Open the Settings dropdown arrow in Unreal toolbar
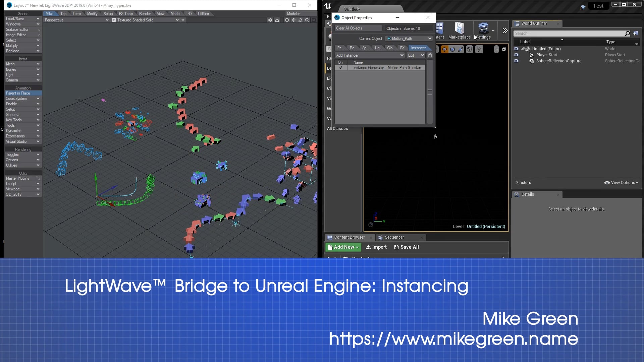The width and height of the screenshot is (644, 362). pos(493,31)
